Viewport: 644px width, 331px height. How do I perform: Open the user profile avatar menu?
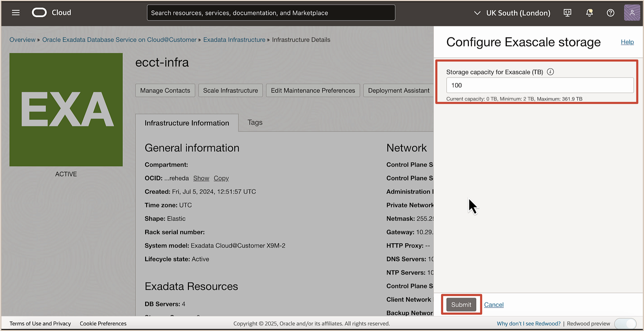pyautogui.click(x=632, y=13)
